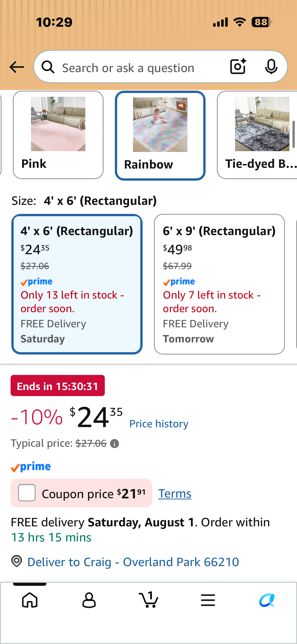Change delivery address Overland Park 66210
The width and height of the screenshot is (297, 644).
coord(133,562)
